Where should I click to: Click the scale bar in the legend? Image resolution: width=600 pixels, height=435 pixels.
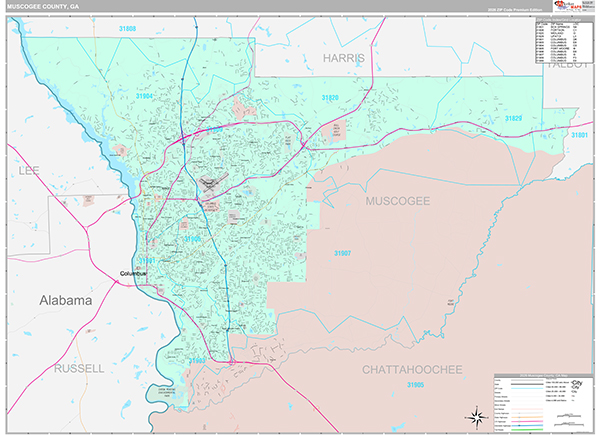(x=569, y=420)
